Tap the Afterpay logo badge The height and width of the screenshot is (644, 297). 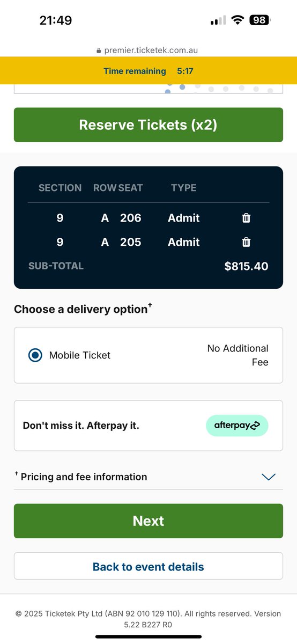click(x=237, y=426)
